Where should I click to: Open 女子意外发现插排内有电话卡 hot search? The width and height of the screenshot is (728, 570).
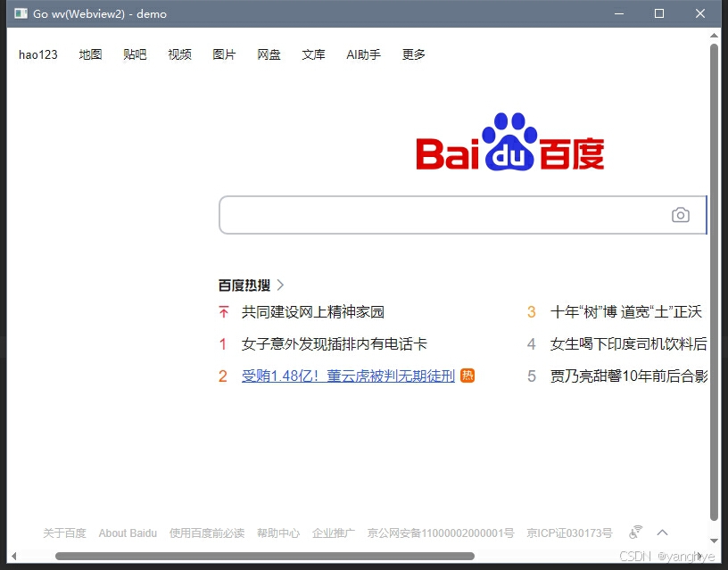(x=335, y=344)
